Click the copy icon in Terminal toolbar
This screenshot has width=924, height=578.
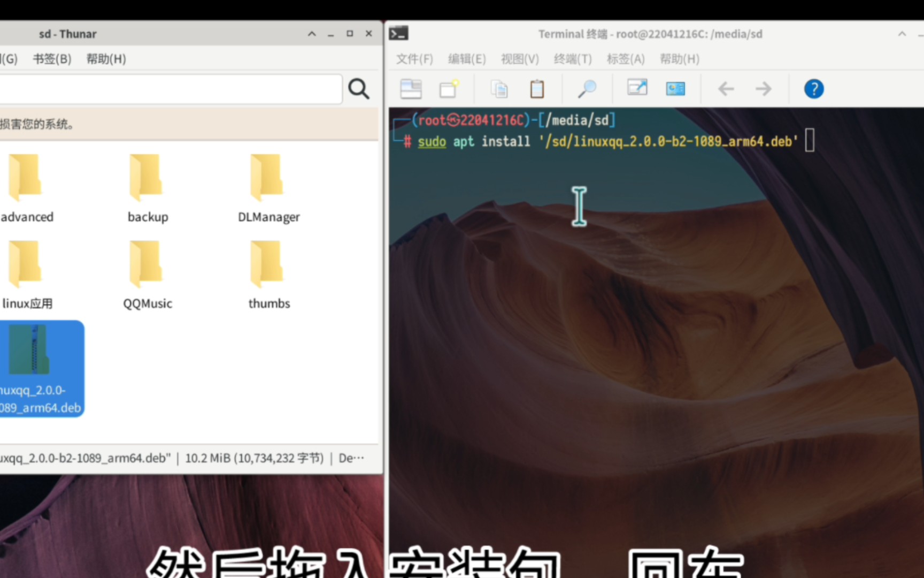tap(499, 89)
